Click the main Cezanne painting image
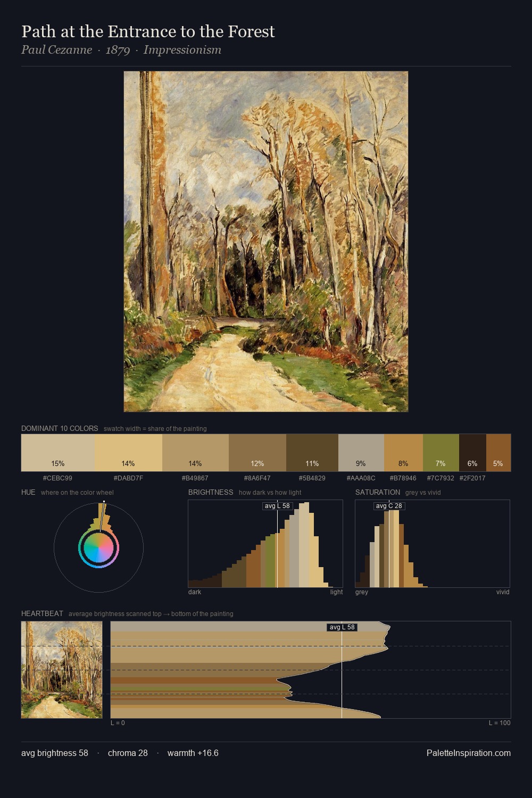 pyautogui.click(x=266, y=242)
